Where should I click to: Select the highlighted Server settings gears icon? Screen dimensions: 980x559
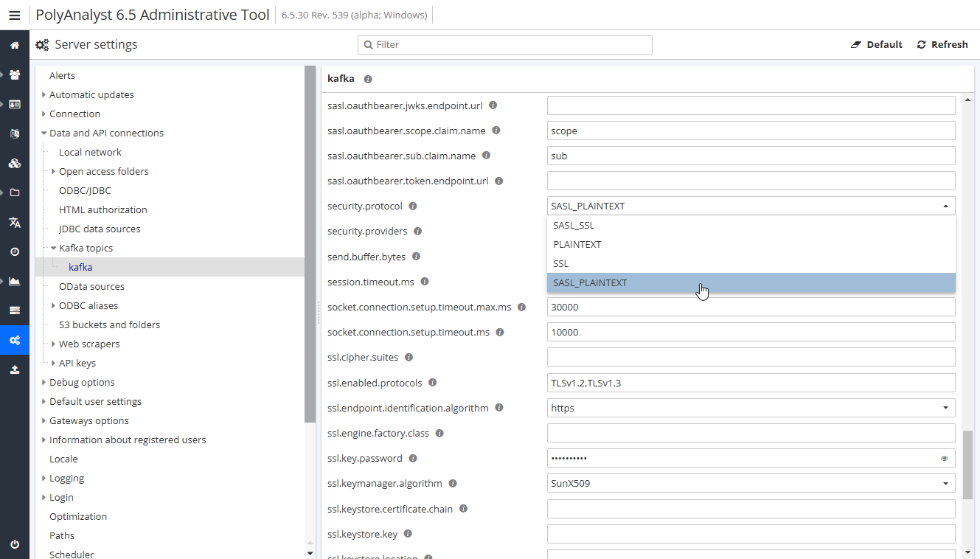[x=14, y=340]
